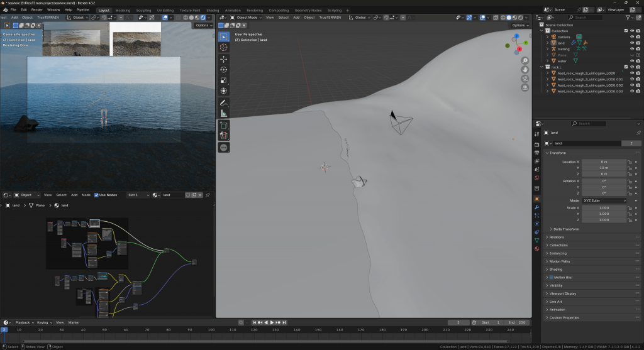
Task: Hide the water object in outliner
Action: point(631,61)
